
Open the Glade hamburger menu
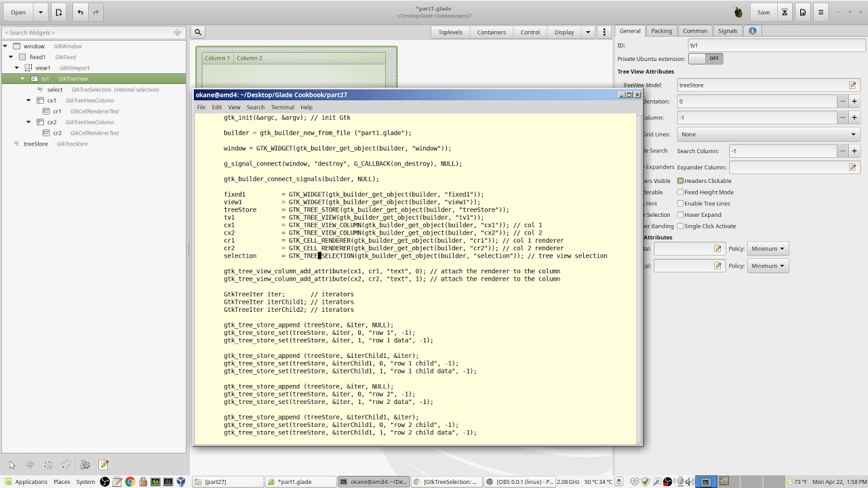pyautogui.click(x=821, y=12)
